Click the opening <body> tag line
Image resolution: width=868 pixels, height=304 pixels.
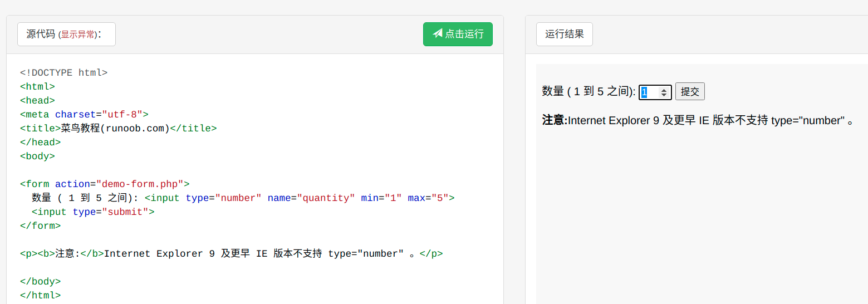[x=37, y=156]
